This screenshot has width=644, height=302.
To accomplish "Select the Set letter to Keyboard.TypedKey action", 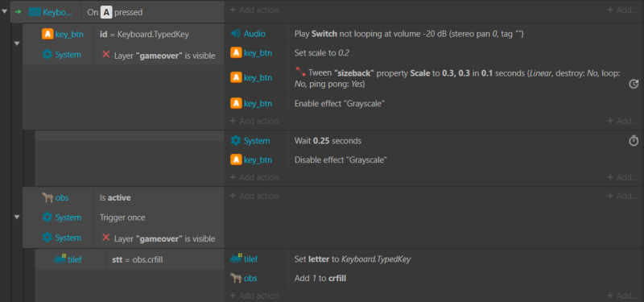I will (353, 259).
